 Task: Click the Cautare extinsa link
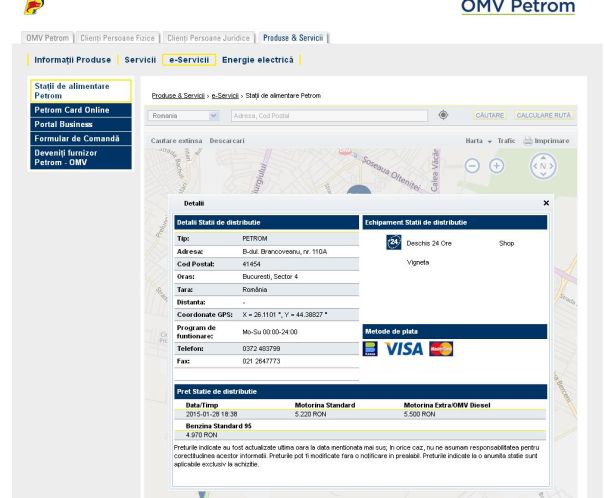[176, 141]
